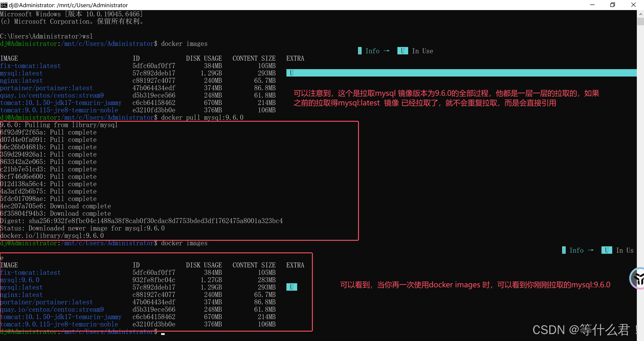
Task: Restore down the terminal window
Action: coord(612,5)
